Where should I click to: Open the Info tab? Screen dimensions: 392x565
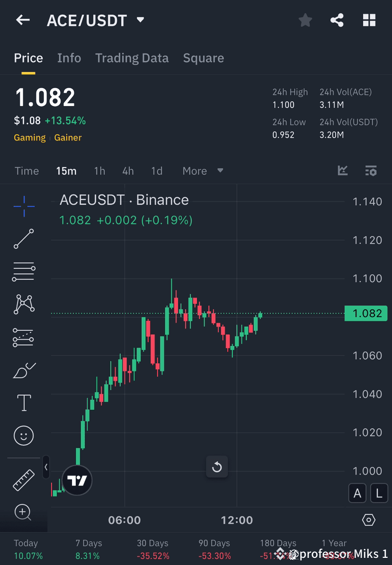[69, 58]
